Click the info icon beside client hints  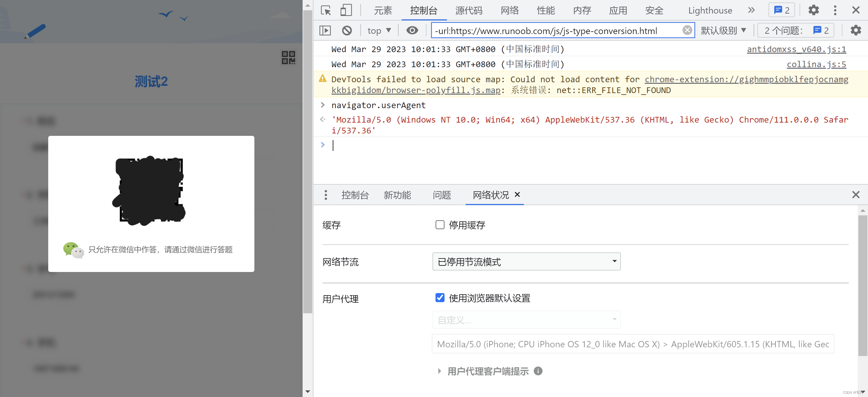(538, 371)
